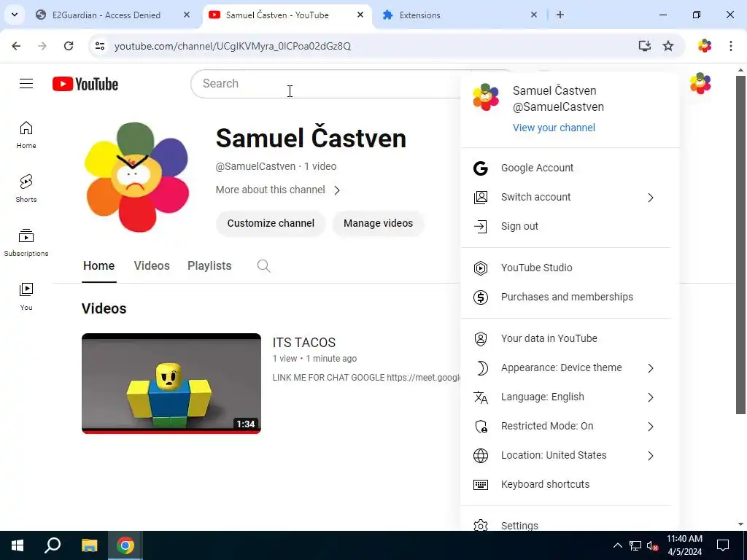Image resolution: width=747 pixels, height=560 pixels.
Task: Reload the page
Action: click(x=69, y=46)
